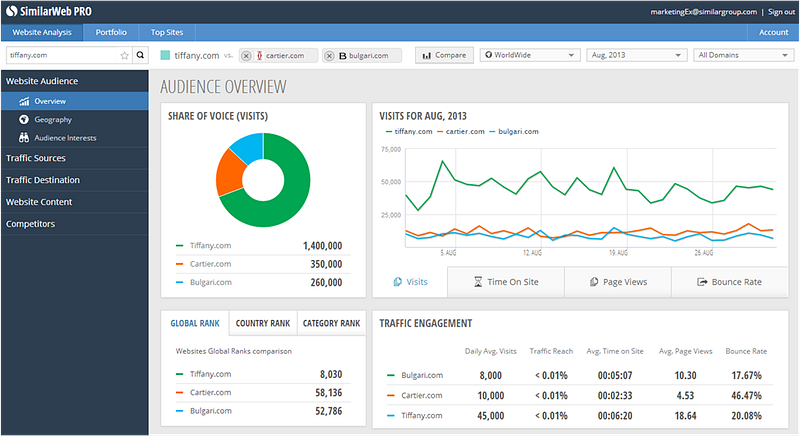
Task: Click the SimilarWeb PRO logo
Action: tap(50, 12)
